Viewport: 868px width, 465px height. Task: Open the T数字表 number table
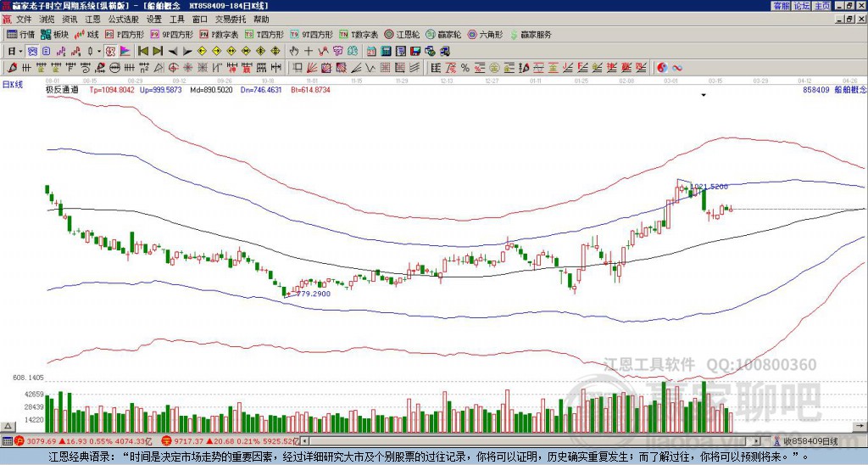tap(359, 34)
